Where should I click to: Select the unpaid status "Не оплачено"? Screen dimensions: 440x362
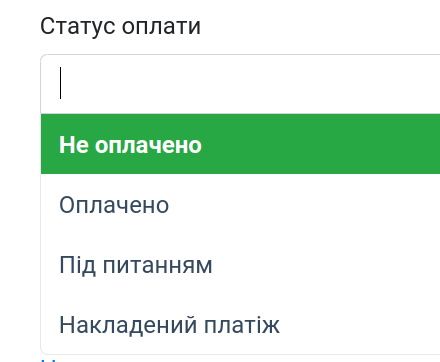point(240,144)
